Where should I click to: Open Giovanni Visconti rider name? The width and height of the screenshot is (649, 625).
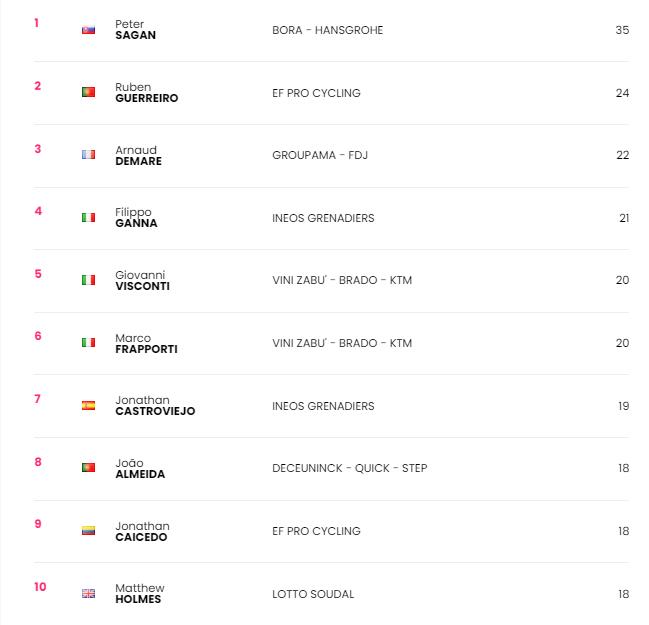click(142, 280)
